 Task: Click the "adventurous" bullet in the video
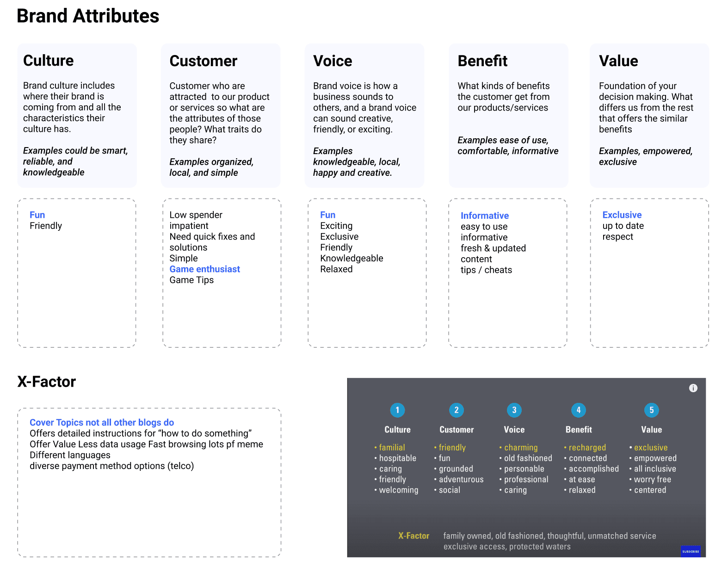461,479
